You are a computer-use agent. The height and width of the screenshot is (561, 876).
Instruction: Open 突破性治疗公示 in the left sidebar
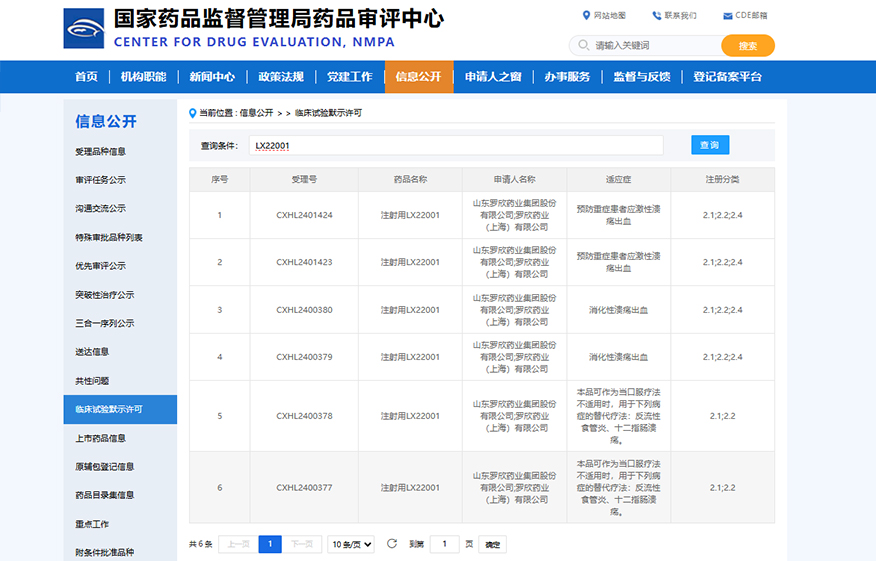(x=105, y=295)
